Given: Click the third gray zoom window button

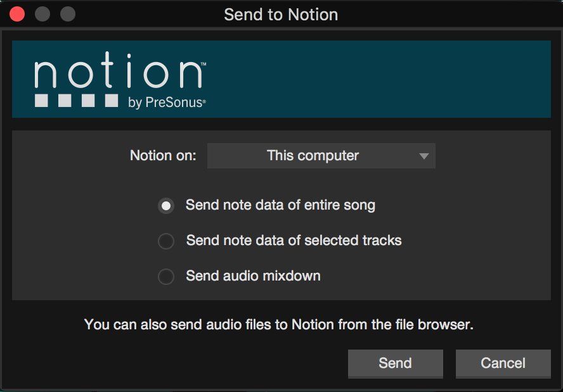Looking at the screenshot, I should [x=67, y=14].
